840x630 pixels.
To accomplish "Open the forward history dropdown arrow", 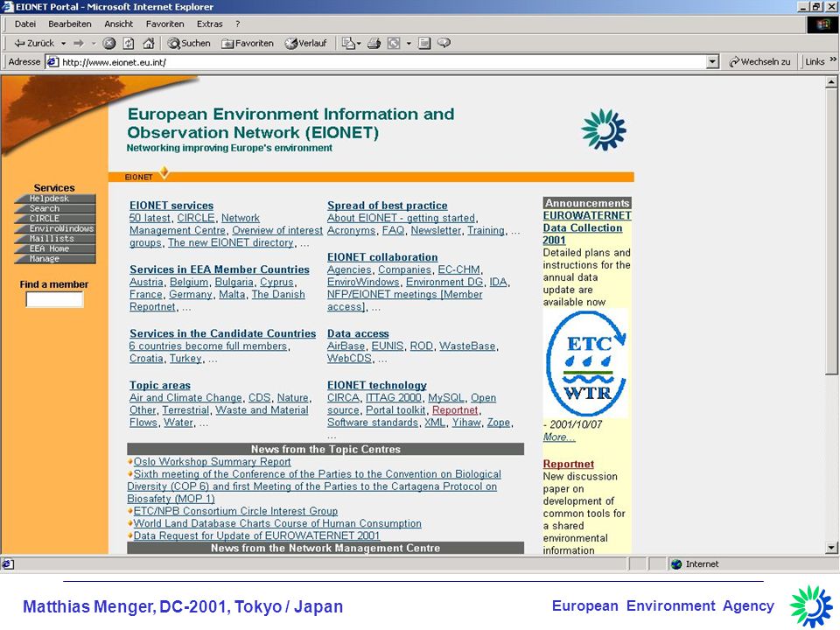I will point(94,44).
